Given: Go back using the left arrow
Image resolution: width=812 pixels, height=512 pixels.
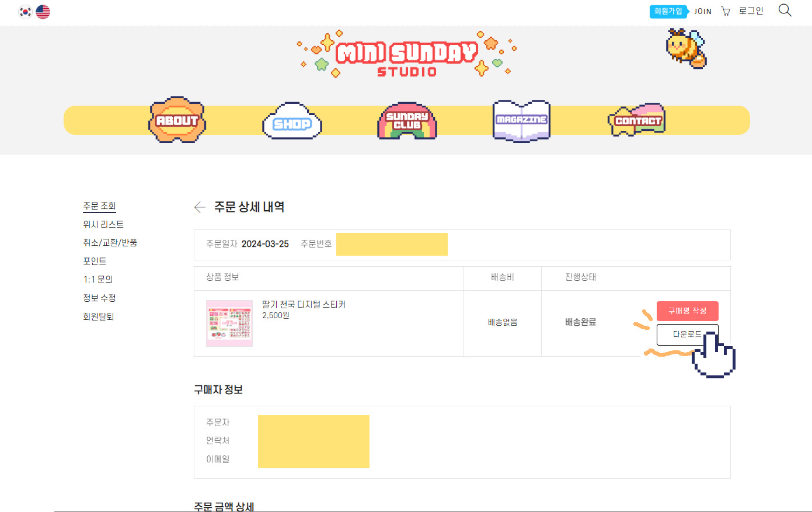Looking at the screenshot, I should [200, 207].
